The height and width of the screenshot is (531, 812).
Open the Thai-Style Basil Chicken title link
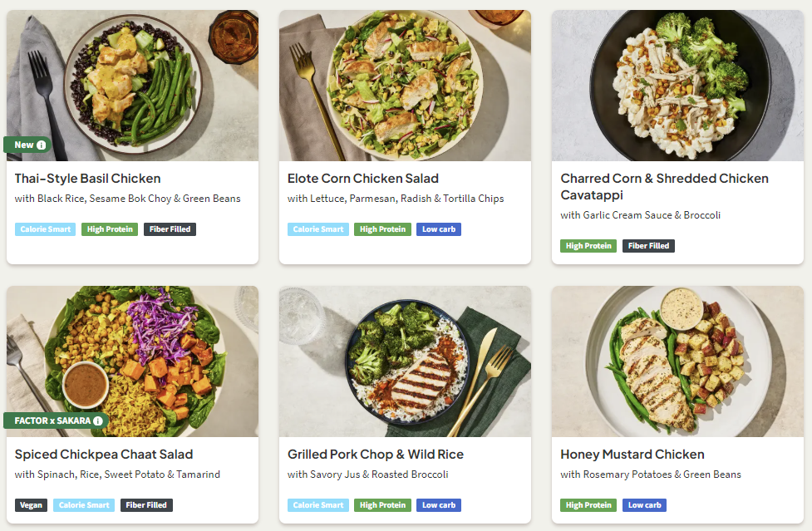click(x=87, y=178)
